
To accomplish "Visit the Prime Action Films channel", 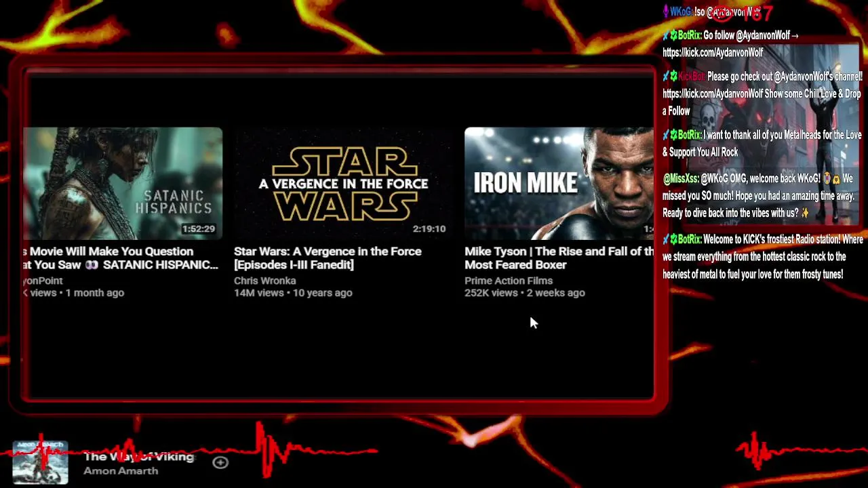I will tap(509, 281).
